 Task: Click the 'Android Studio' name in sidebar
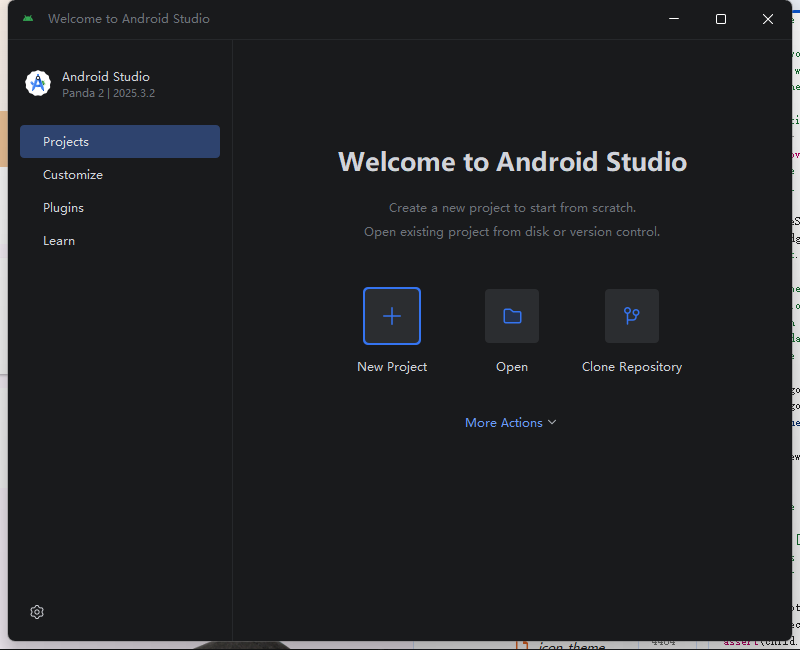106,77
